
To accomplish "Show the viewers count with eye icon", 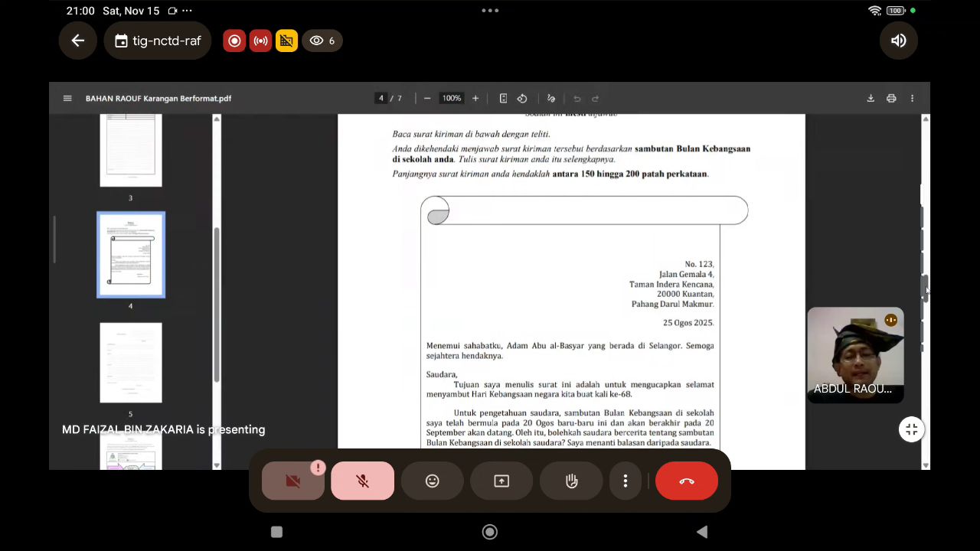I will (x=322, y=41).
